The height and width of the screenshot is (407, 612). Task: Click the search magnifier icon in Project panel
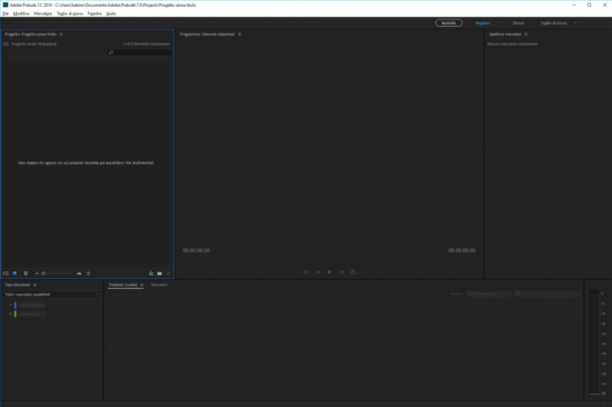click(x=111, y=52)
